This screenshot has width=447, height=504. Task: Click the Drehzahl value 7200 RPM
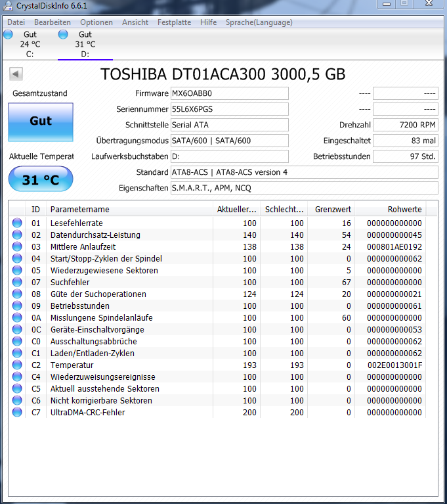[406, 125]
